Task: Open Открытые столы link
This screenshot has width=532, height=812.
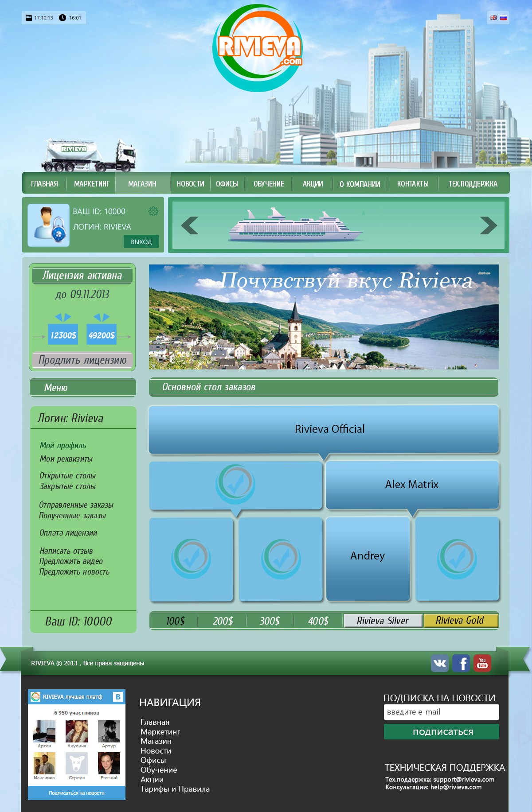Action: click(x=67, y=475)
